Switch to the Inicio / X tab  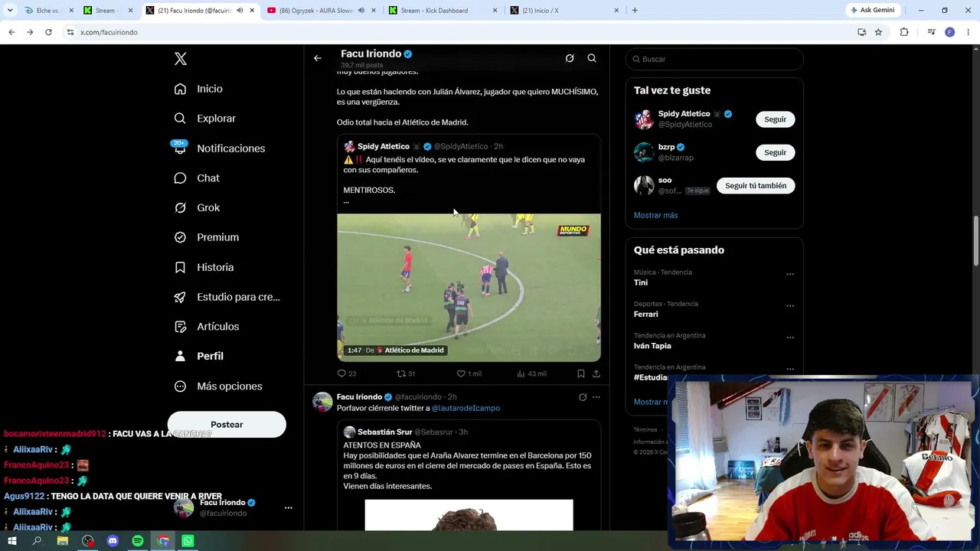(564, 11)
